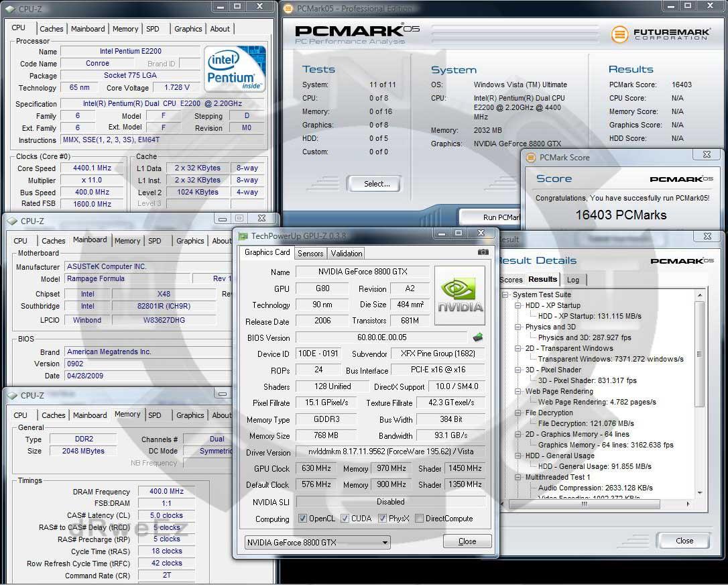Viewport: 728px width, 585px height.
Task: Toggle the OpenCL checkbox
Action: pos(303,518)
